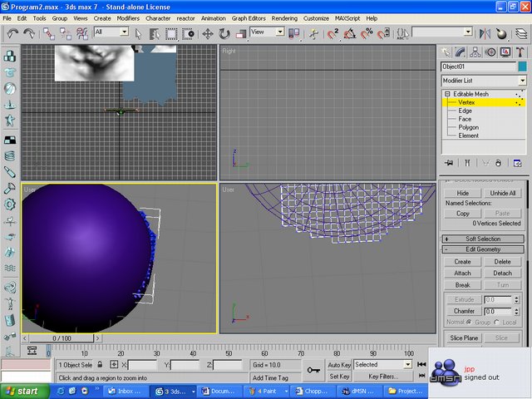Click the Undo arrow in main toolbar

(x=12, y=33)
